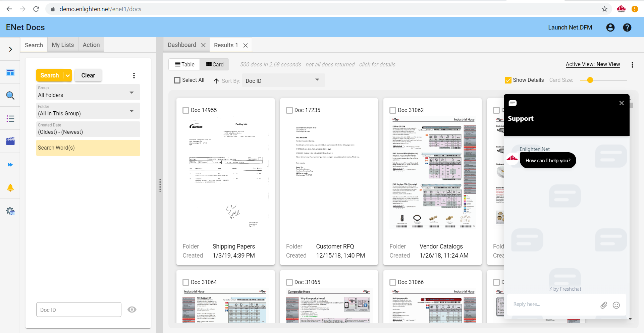
Task: Select the Search magnifier icon in sidebar
Action: click(10, 96)
